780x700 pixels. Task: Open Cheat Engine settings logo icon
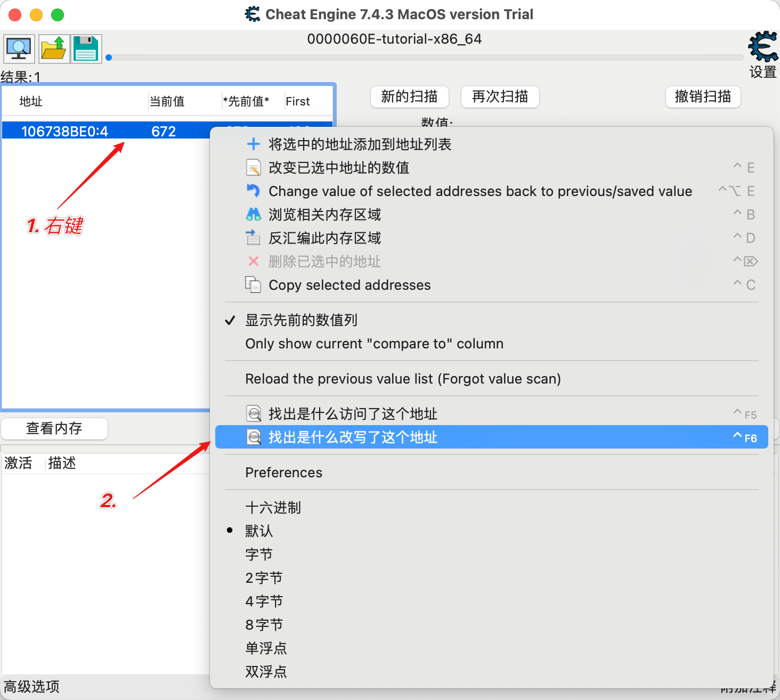tap(763, 47)
